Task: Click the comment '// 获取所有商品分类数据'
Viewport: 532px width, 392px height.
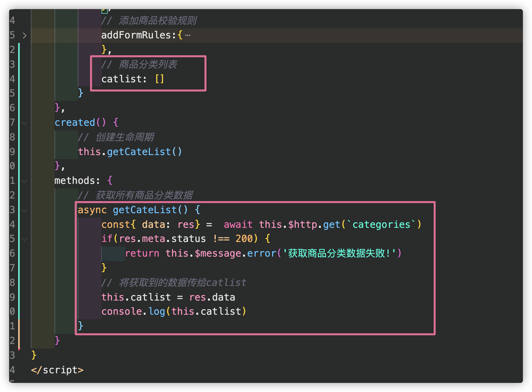Action: [x=135, y=195]
